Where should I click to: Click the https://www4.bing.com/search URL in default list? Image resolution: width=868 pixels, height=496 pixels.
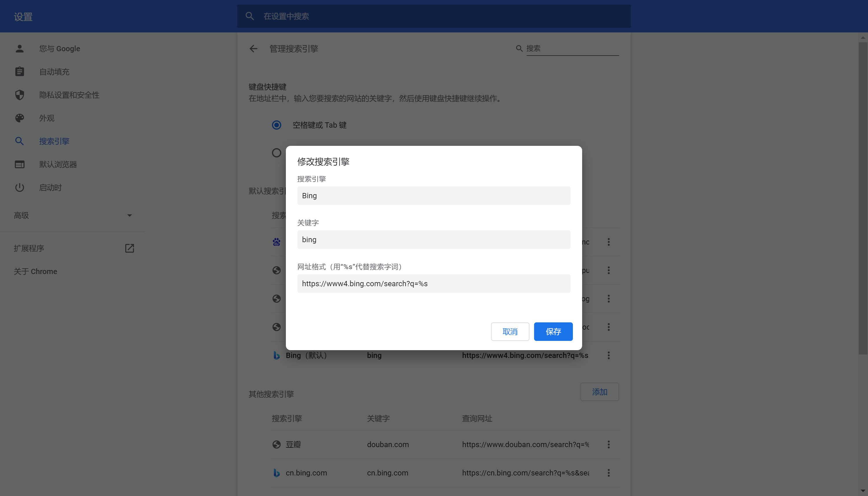pyautogui.click(x=525, y=355)
